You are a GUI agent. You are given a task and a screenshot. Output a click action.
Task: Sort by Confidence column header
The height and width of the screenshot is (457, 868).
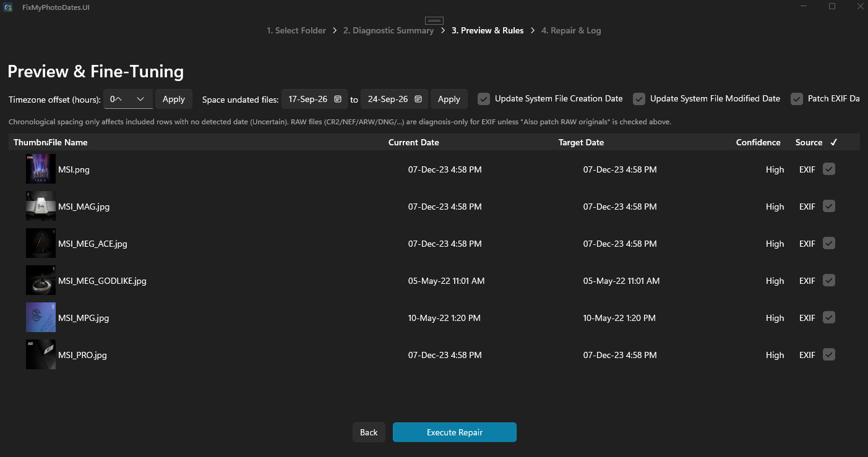click(x=758, y=142)
